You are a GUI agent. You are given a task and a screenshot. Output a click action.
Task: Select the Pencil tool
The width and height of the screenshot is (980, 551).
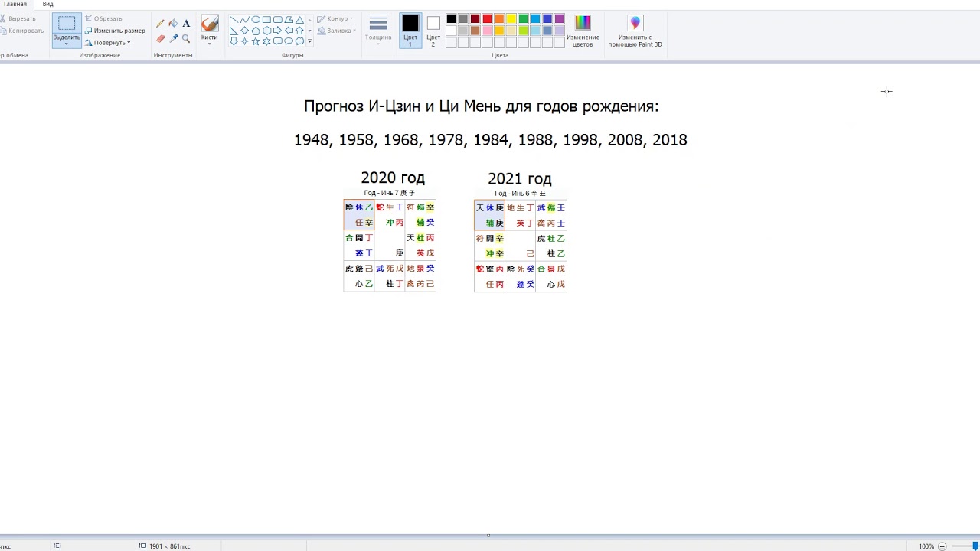pyautogui.click(x=160, y=24)
